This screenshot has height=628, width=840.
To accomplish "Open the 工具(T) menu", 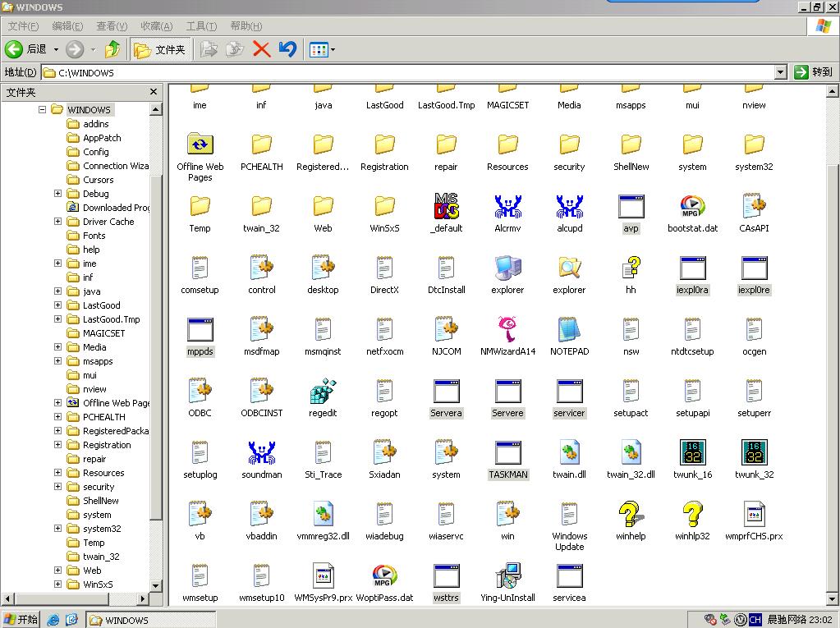I will [201, 26].
